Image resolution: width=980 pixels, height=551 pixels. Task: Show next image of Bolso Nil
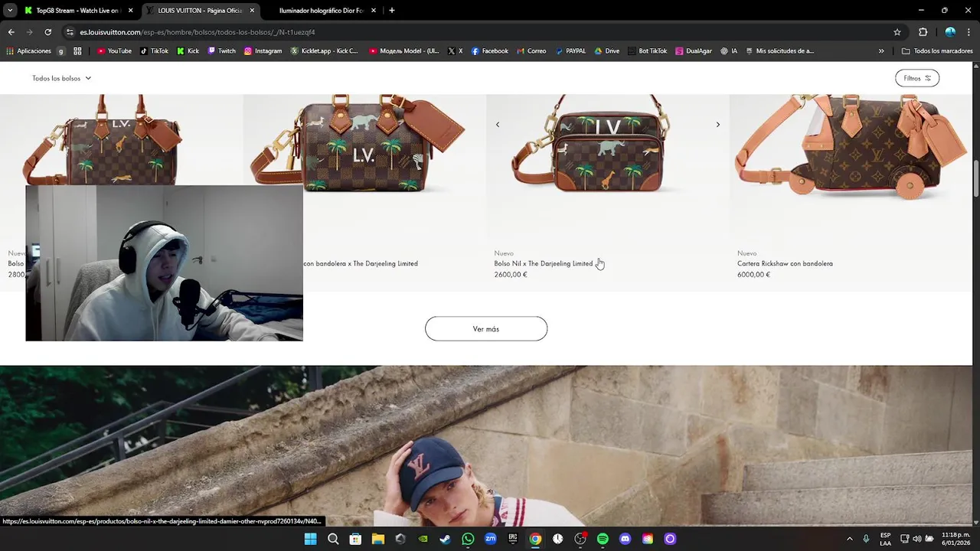pos(717,124)
